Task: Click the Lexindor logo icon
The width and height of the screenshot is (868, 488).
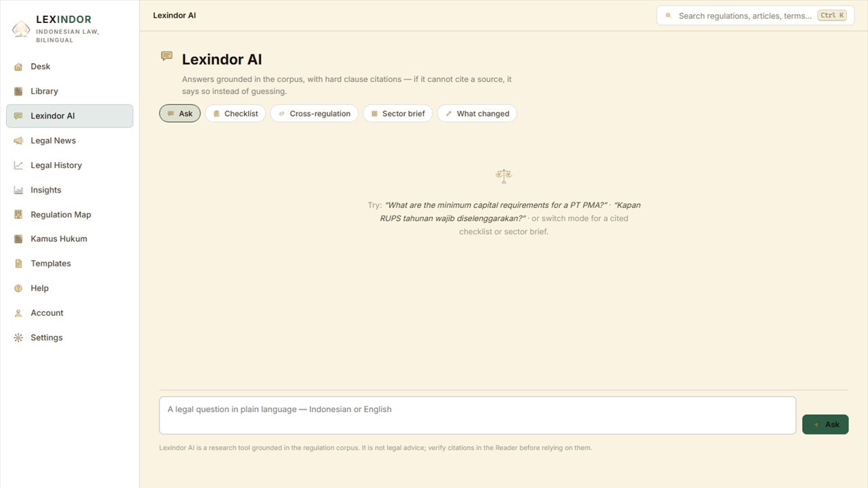Action: (21, 29)
